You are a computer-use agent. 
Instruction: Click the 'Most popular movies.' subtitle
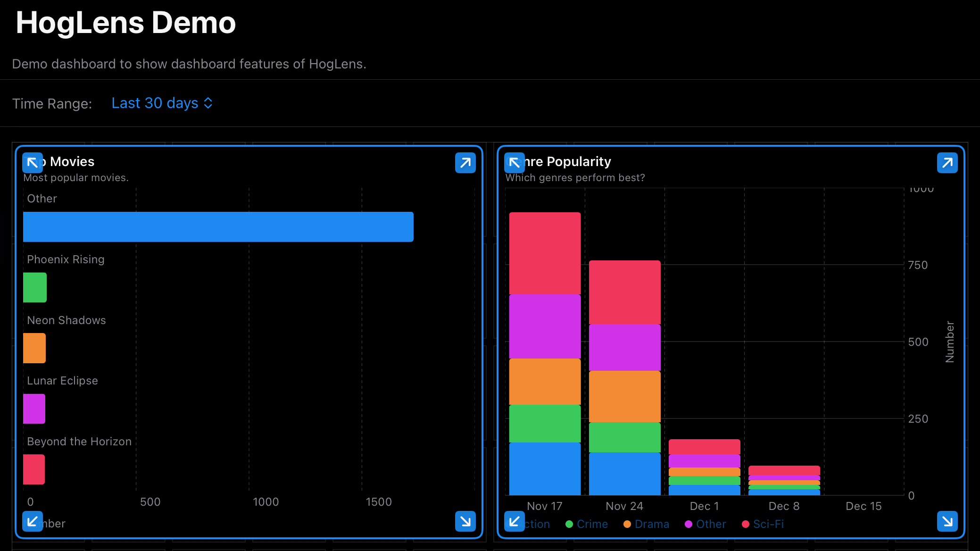point(76,178)
